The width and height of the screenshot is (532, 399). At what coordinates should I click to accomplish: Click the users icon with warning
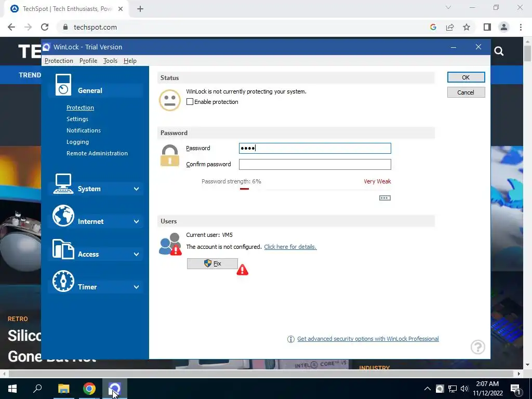pyautogui.click(x=170, y=244)
